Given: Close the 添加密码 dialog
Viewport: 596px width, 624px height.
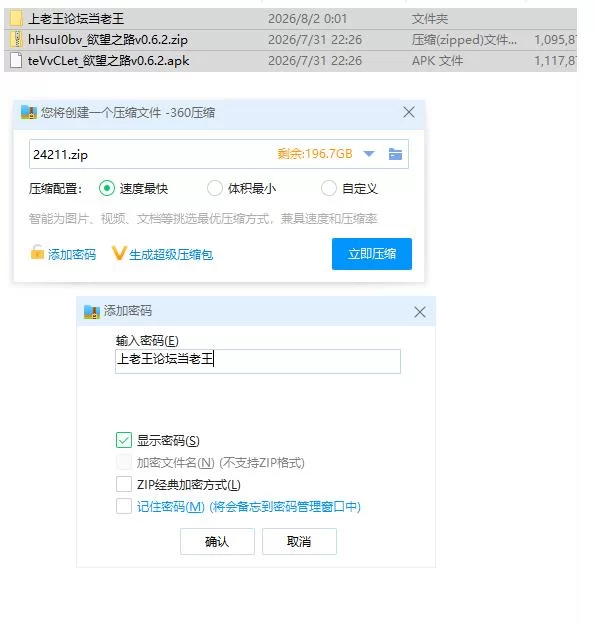Looking at the screenshot, I should [420, 312].
